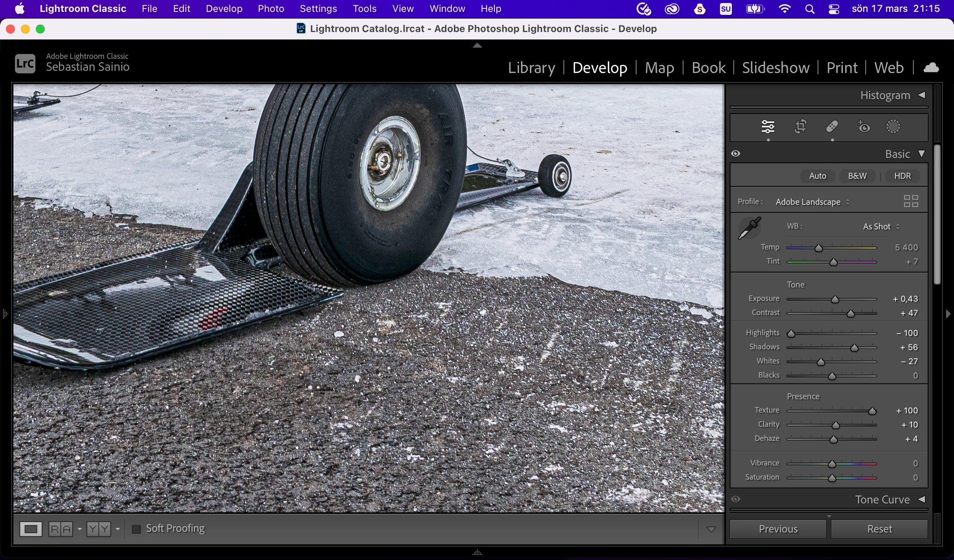Screen dimensions: 954x560
Task: Toggle the Basic panel eye visibility
Action: (x=736, y=154)
